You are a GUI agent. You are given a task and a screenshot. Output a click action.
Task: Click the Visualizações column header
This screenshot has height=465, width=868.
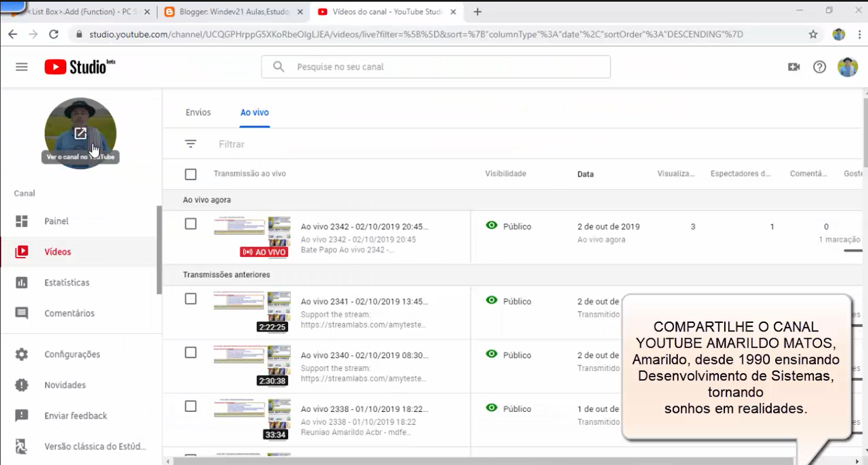[676, 174]
